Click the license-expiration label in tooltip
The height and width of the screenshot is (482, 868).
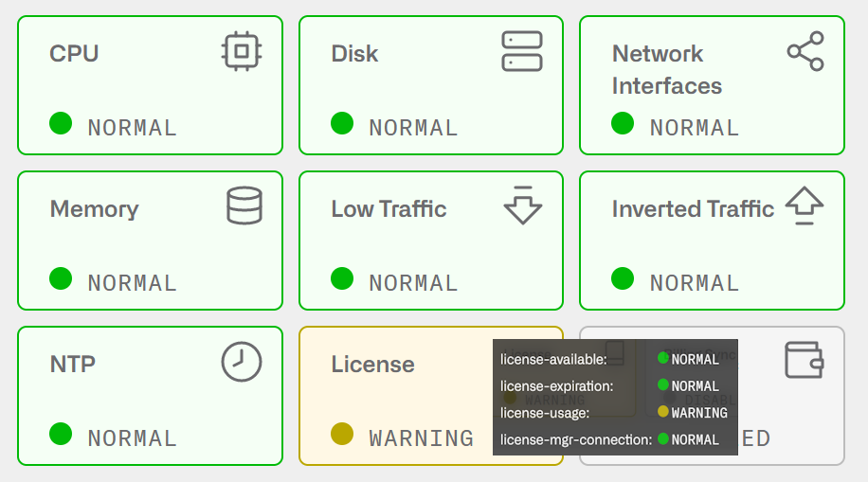pos(557,386)
